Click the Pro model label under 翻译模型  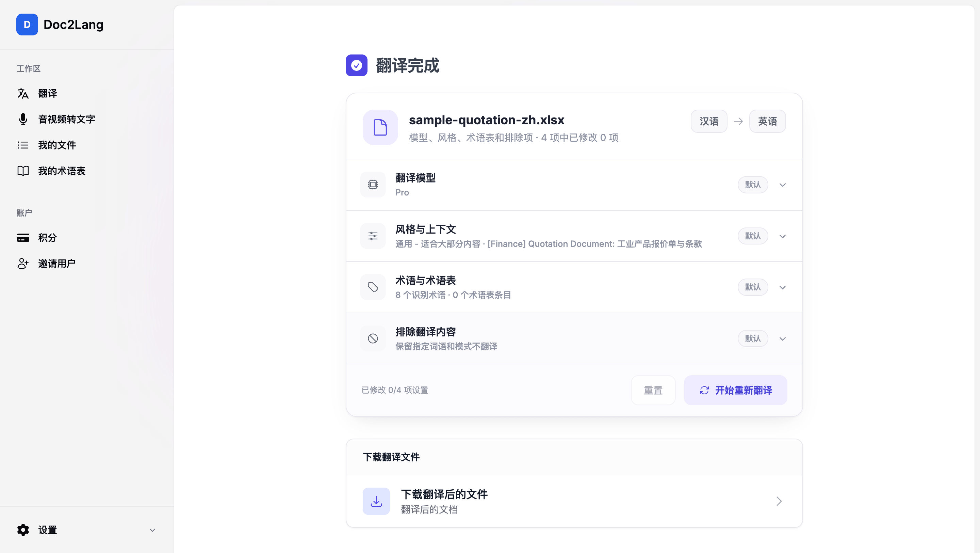click(402, 193)
